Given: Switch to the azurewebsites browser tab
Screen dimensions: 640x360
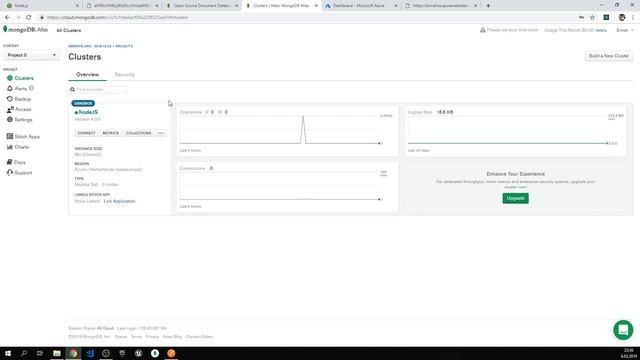Looking at the screenshot, I should point(441,6).
